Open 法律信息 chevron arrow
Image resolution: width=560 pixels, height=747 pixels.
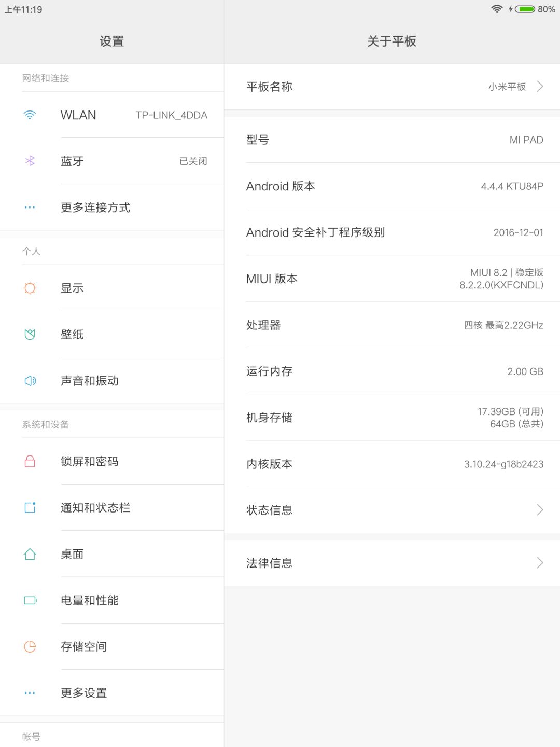click(x=540, y=563)
